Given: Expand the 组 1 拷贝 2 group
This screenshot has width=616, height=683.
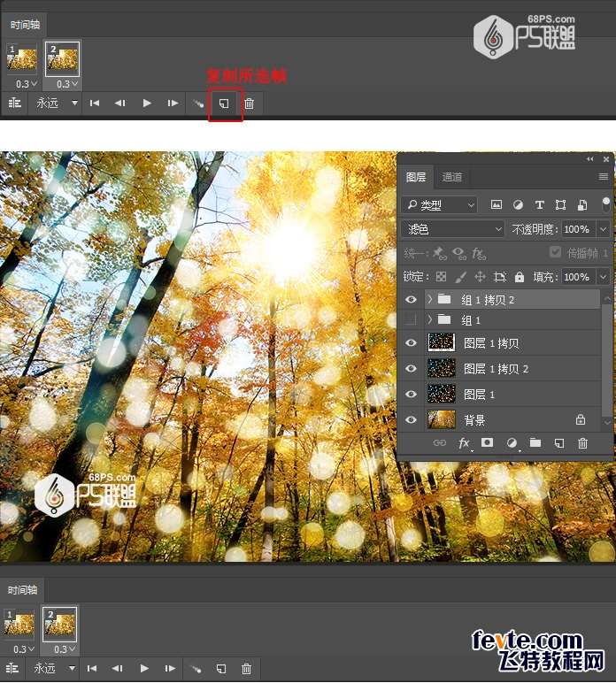Looking at the screenshot, I should pyautogui.click(x=430, y=300).
